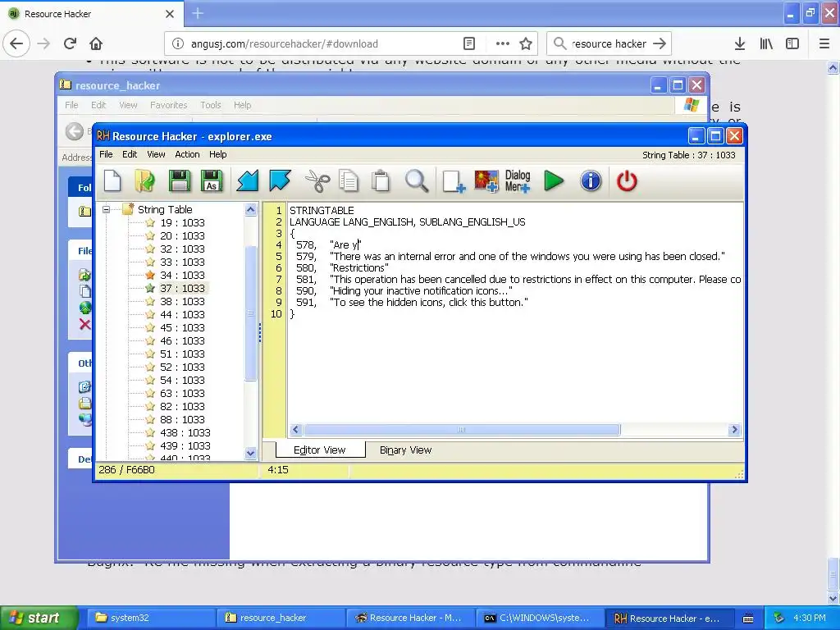Screen dimensions: 840x630
Task: Click the Firefox back arrow
Action: pos(16,43)
